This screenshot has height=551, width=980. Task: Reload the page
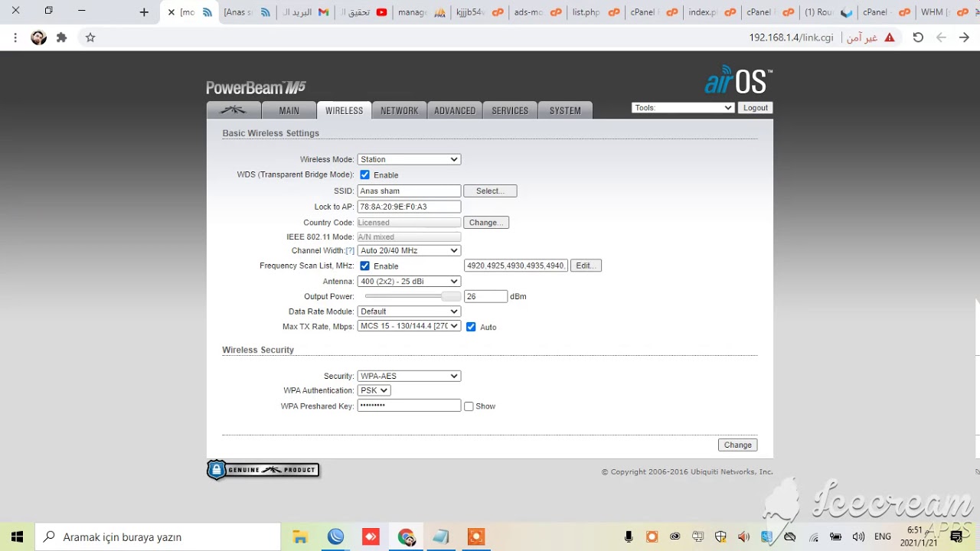[x=918, y=37]
